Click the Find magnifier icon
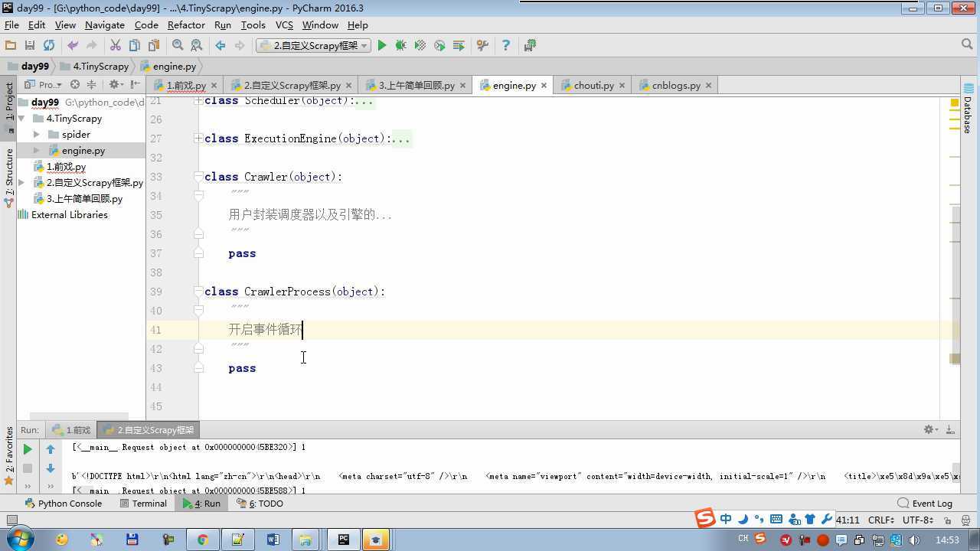Screen dimensions: 980x551 pyautogui.click(x=178, y=46)
